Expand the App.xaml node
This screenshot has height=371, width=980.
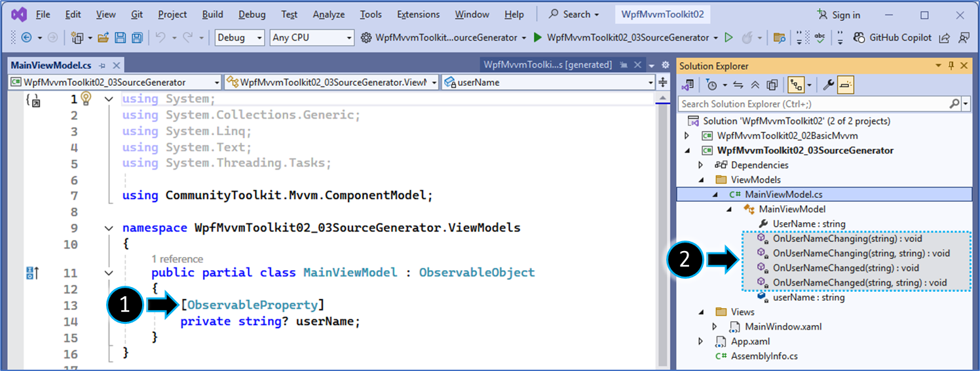(x=700, y=342)
